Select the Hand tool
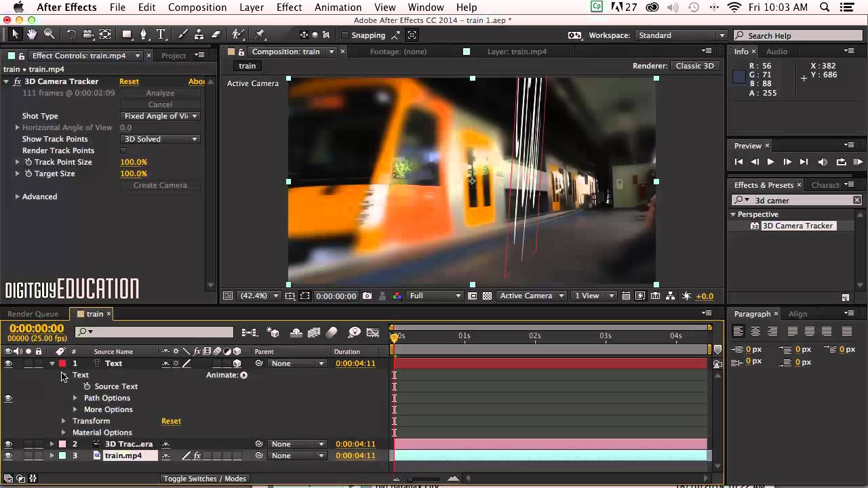 point(32,35)
